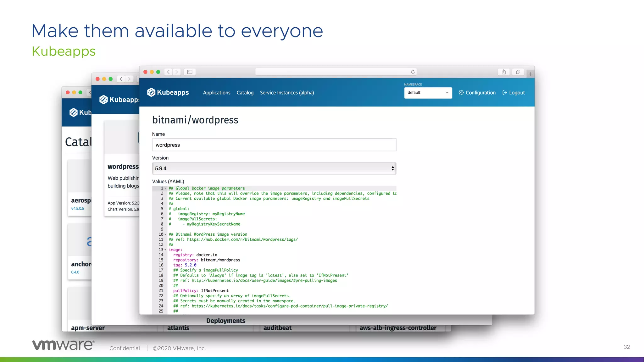Open the anchore card in the rear Catalog window

tap(80, 251)
